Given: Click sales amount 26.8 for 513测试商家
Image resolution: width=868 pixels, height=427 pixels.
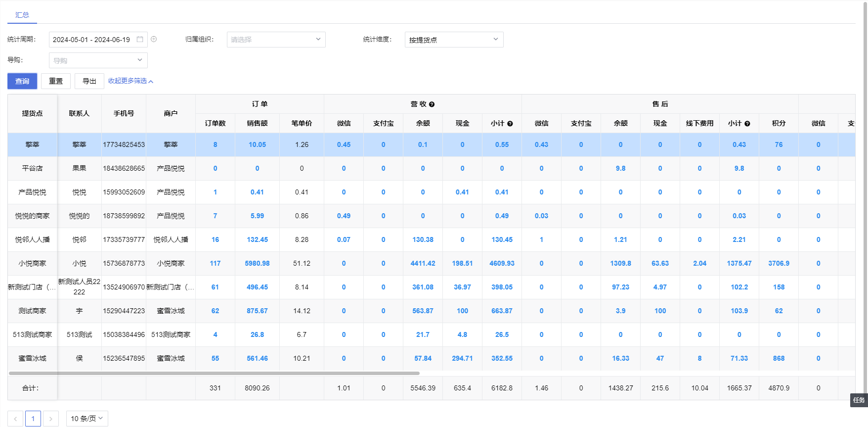Looking at the screenshot, I should tap(257, 334).
